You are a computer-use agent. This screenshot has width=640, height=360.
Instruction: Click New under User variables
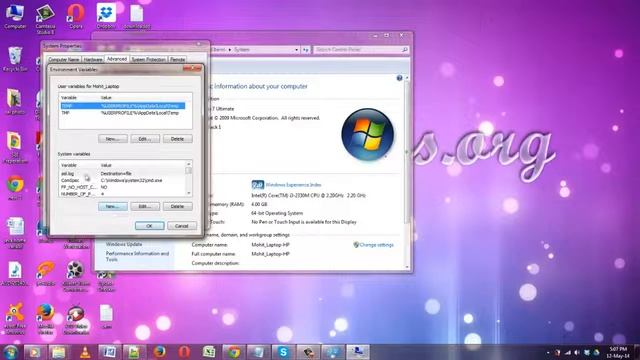113,139
